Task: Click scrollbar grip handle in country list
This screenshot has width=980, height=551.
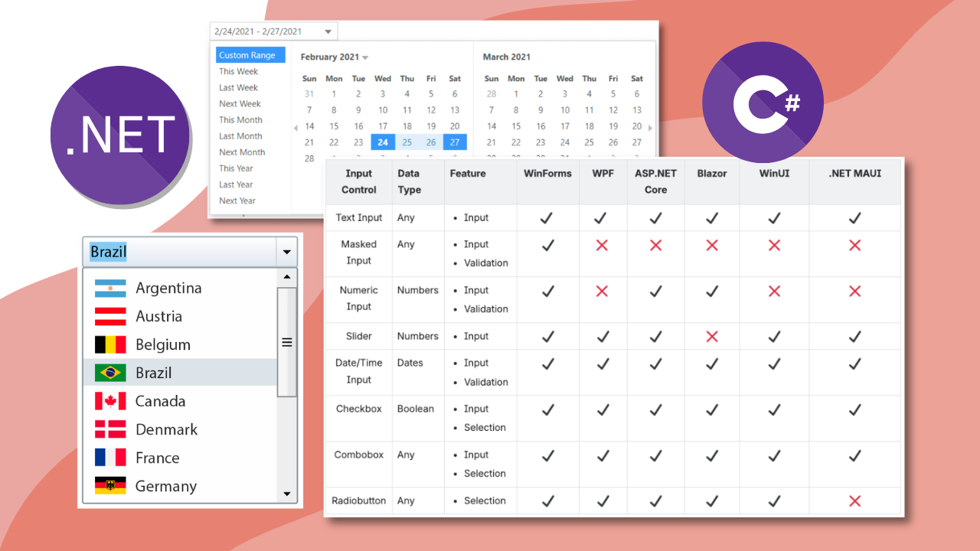Action: coord(287,343)
